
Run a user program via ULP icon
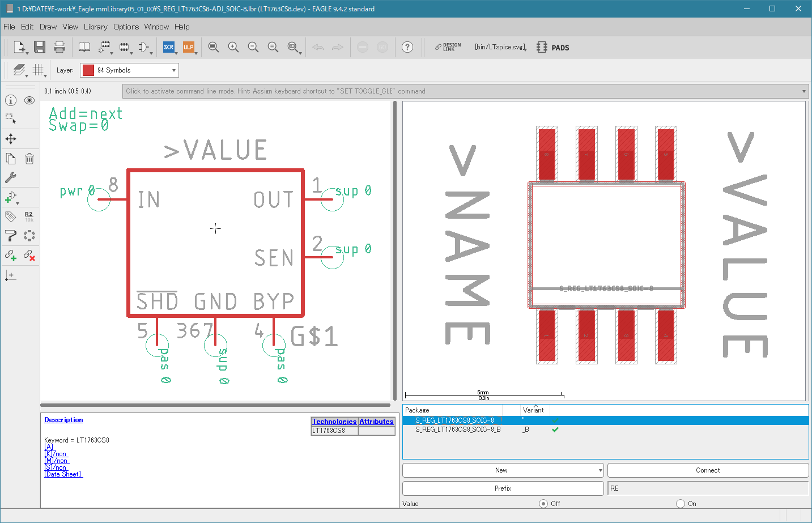189,47
